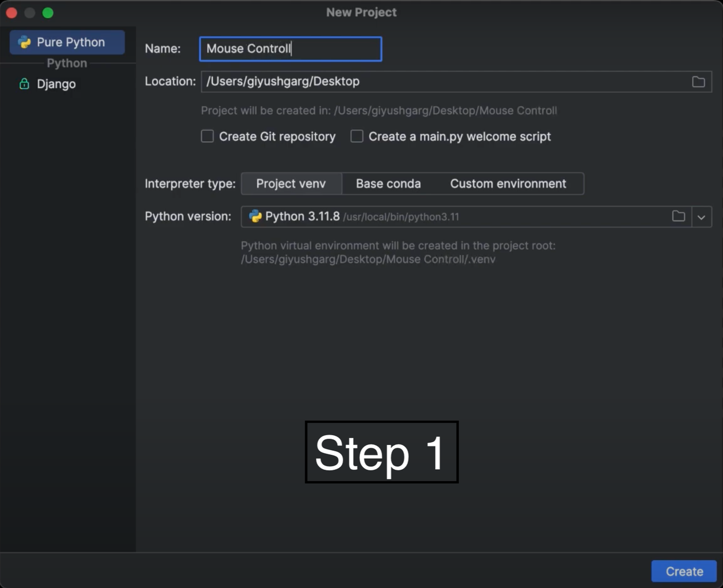Click the Location path input field

[x=402, y=82]
